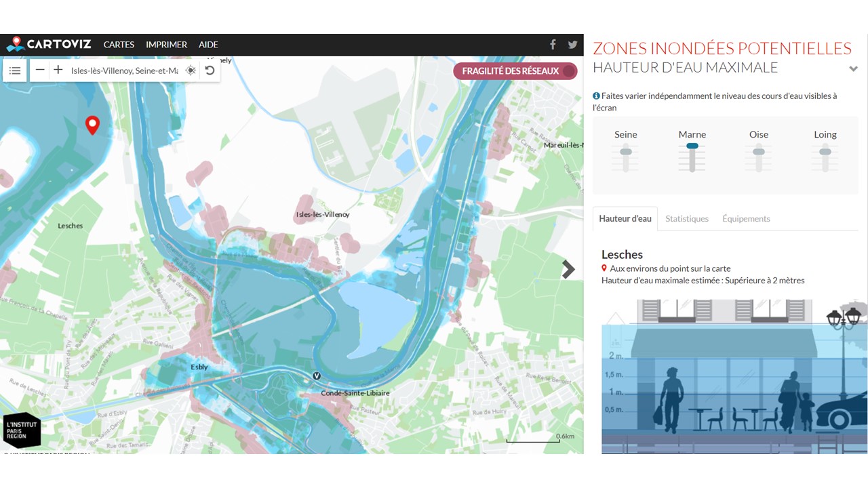The width and height of the screenshot is (868, 488).
Task: Expand the Zones inondées potentielles chevron
Action: [x=853, y=68]
